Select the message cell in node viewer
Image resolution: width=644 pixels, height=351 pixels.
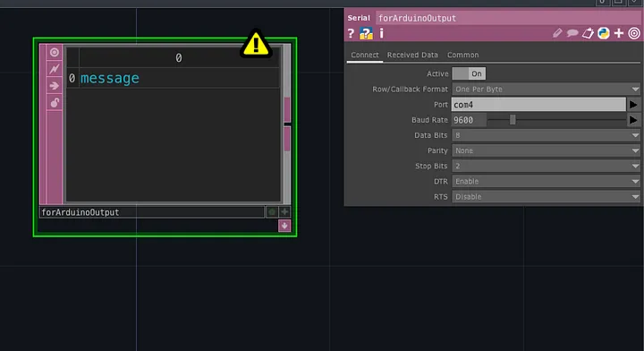click(179, 78)
